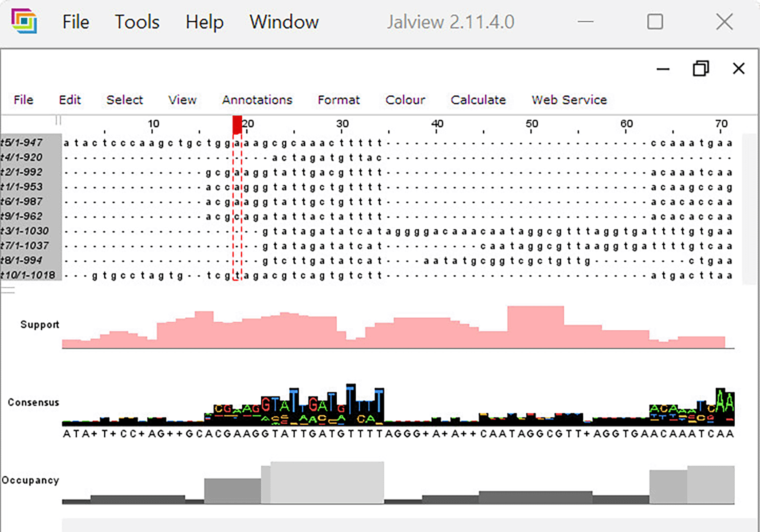Restore the inner alignment window size

pos(701,69)
